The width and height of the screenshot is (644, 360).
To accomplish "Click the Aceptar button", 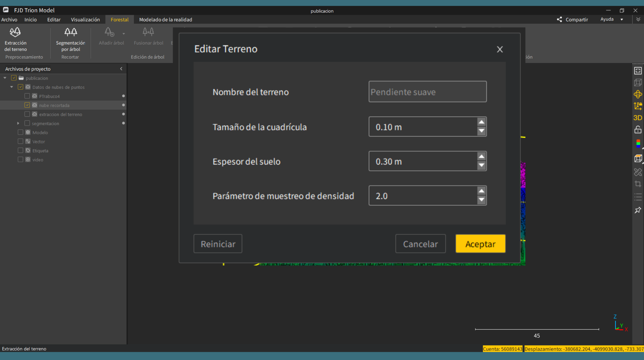I will (480, 244).
